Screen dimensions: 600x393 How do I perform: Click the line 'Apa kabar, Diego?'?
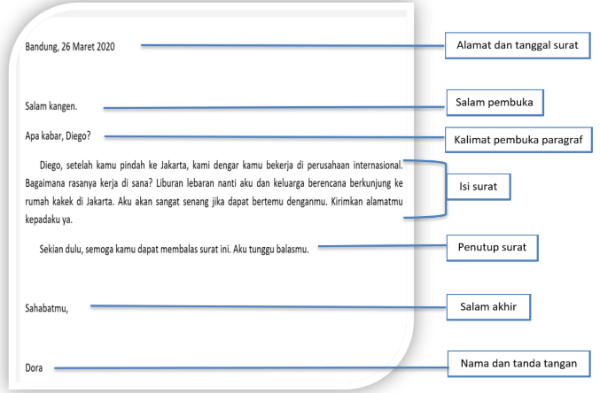point(58,136)
